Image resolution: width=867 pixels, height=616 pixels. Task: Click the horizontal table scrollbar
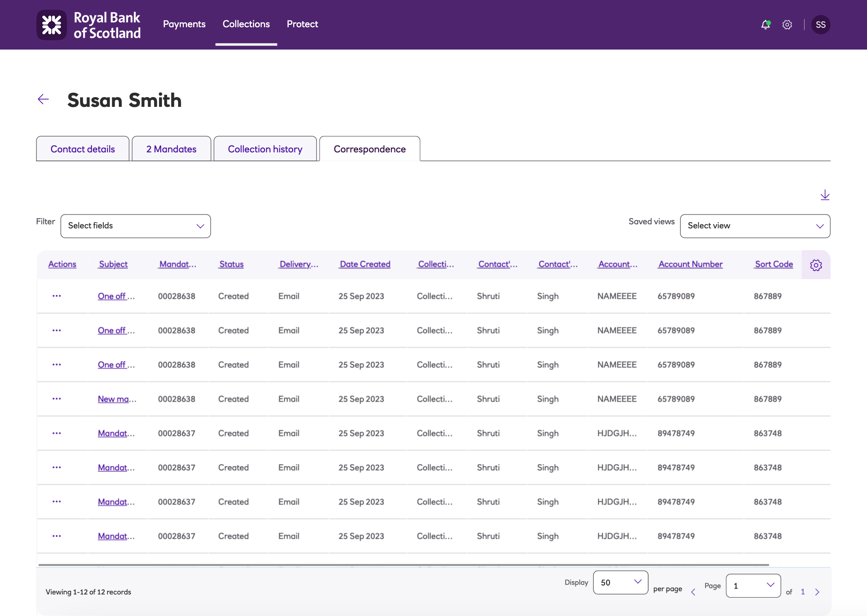click(403, 565)
